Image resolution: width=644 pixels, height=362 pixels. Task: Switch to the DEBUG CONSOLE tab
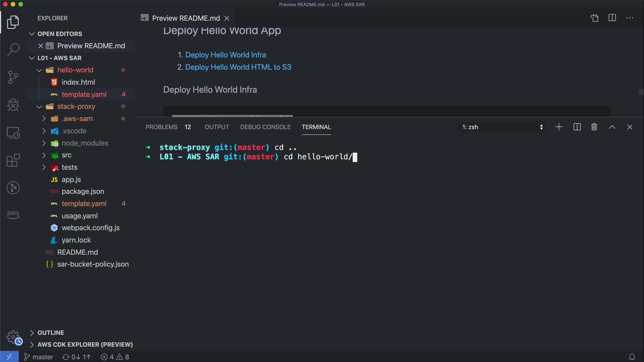[265, 127]
